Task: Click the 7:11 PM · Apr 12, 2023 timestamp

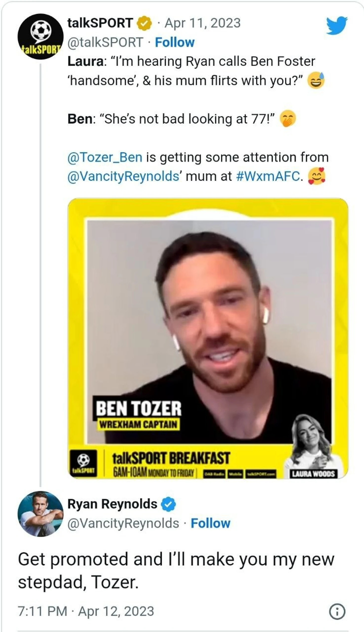Action: tap(86, 611)
